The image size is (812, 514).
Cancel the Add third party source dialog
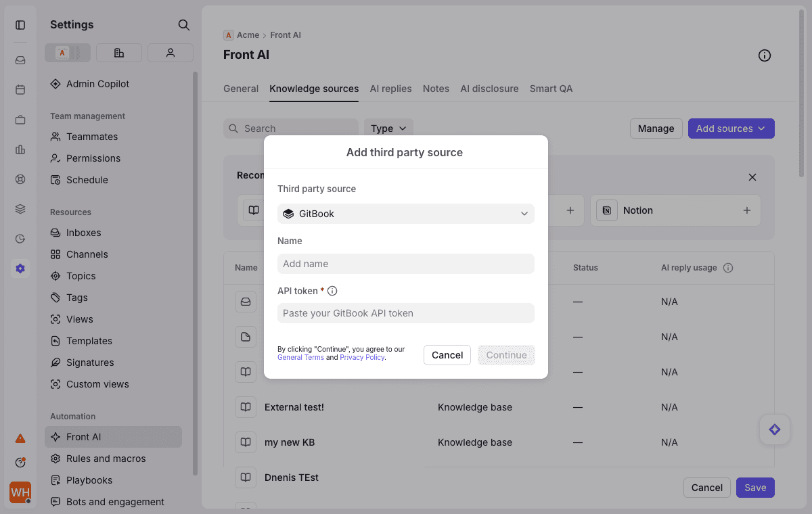[447, 355]
